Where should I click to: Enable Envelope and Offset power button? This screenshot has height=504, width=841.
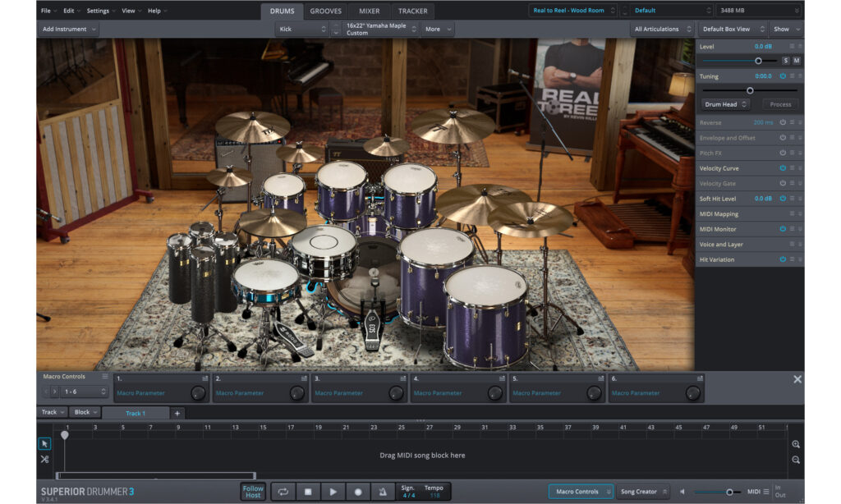783,138
